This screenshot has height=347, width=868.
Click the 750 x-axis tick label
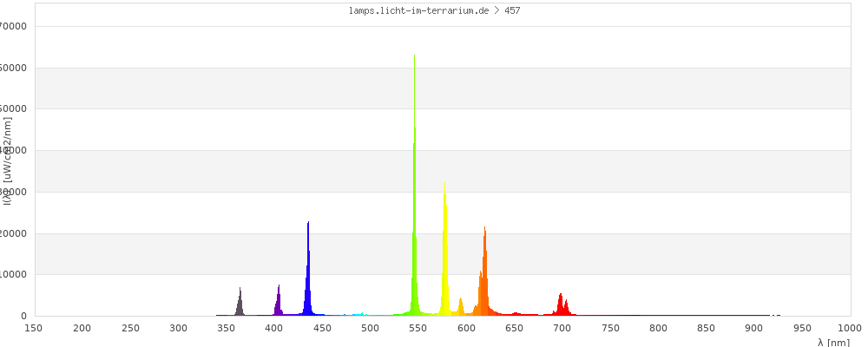click(610, 328)
